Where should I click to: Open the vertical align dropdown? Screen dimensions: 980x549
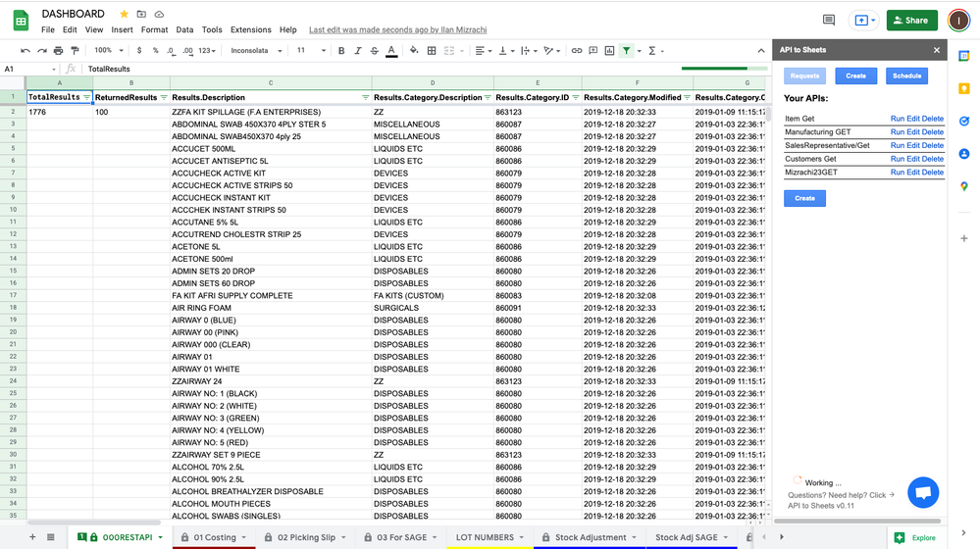pyautogui.click(x=505, y=51)
